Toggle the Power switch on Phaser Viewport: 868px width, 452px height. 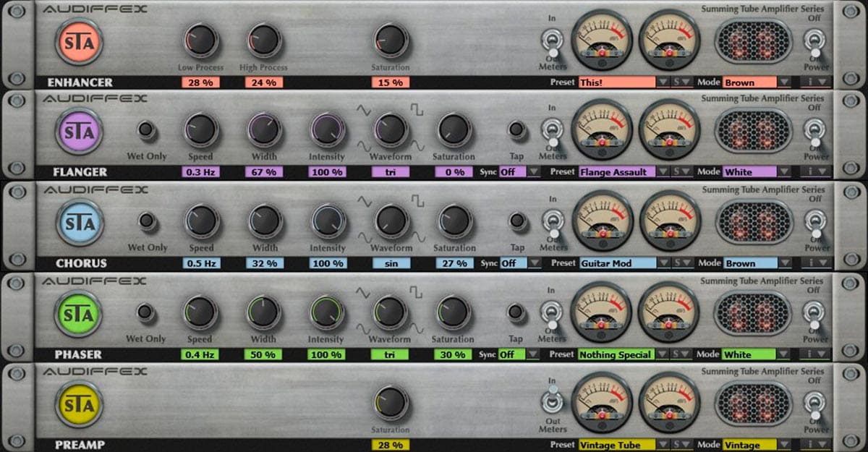click(815, 315)
